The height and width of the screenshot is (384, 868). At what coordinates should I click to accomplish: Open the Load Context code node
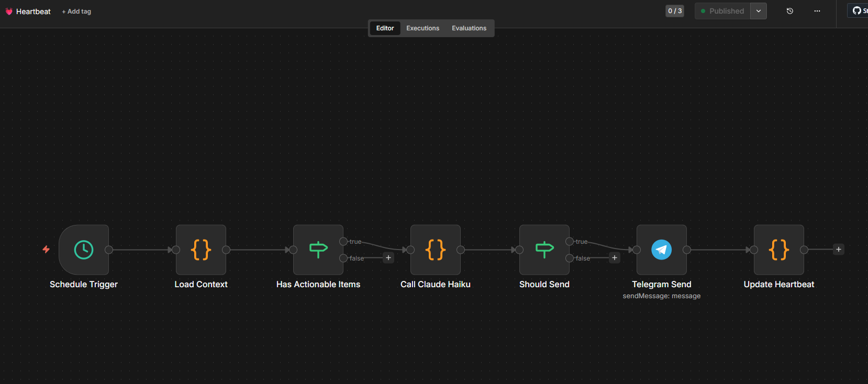pos(201,250)
